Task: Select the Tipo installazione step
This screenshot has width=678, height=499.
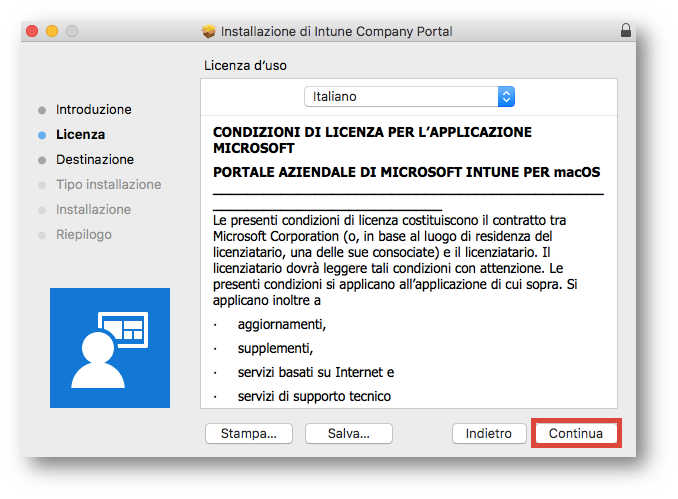Action: pos(109,185)
